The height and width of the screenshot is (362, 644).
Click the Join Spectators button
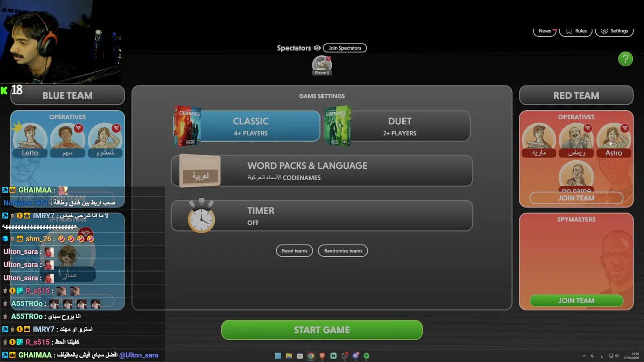(345, 48)
